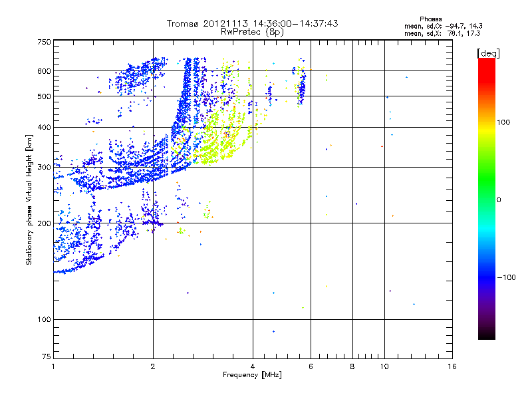Click the y-axis tick label "600"

(x=44, y=71)
